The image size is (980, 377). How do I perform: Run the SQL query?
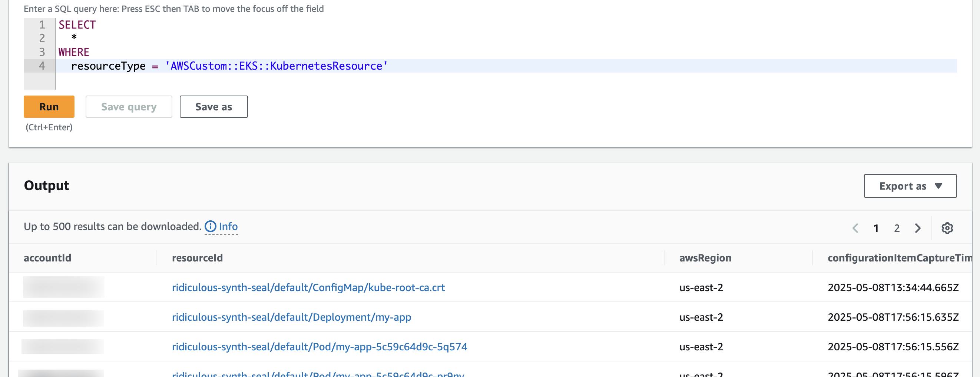coord(49,107)
